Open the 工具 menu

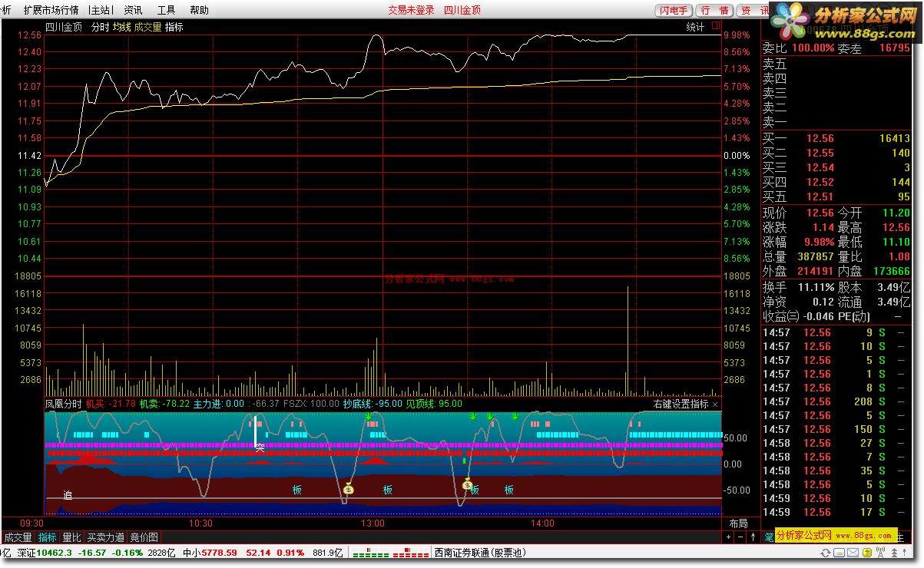tap(166, 10)
